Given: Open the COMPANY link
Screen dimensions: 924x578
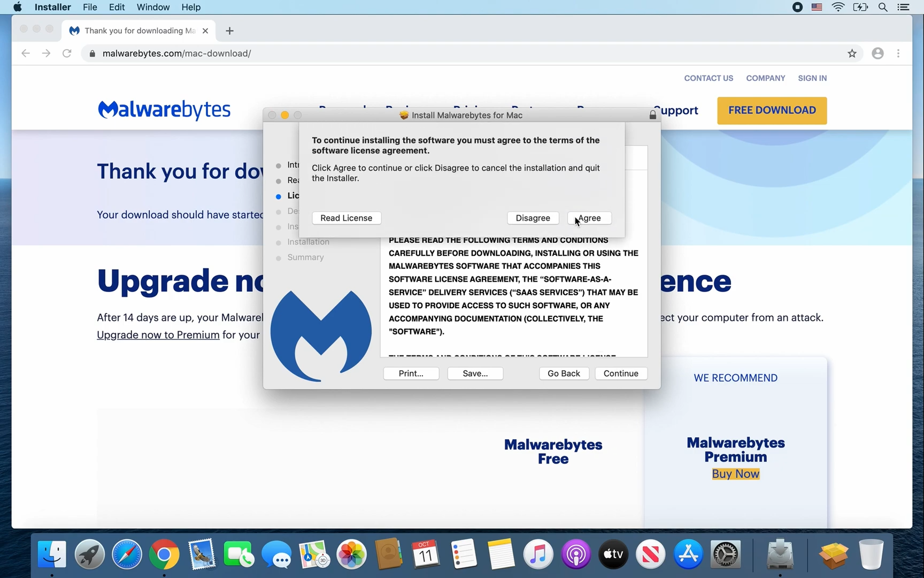Looking at the screenshot, I should 766,78.
